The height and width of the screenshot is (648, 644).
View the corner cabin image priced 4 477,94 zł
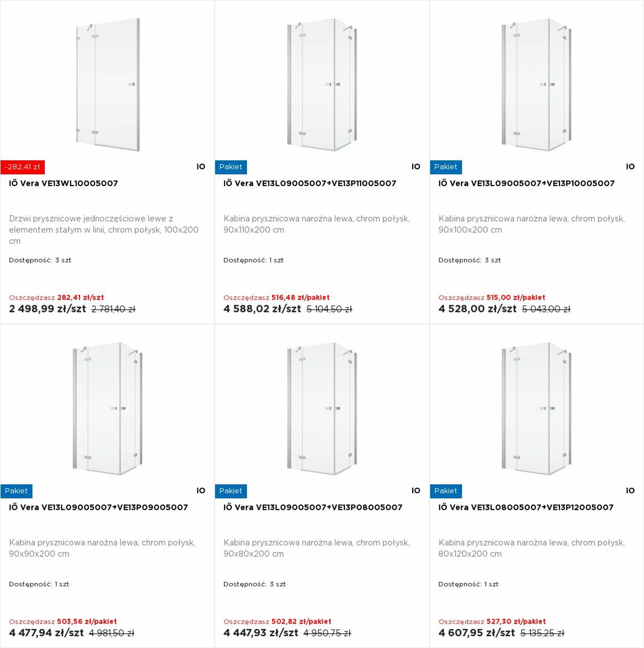point(107,408)
